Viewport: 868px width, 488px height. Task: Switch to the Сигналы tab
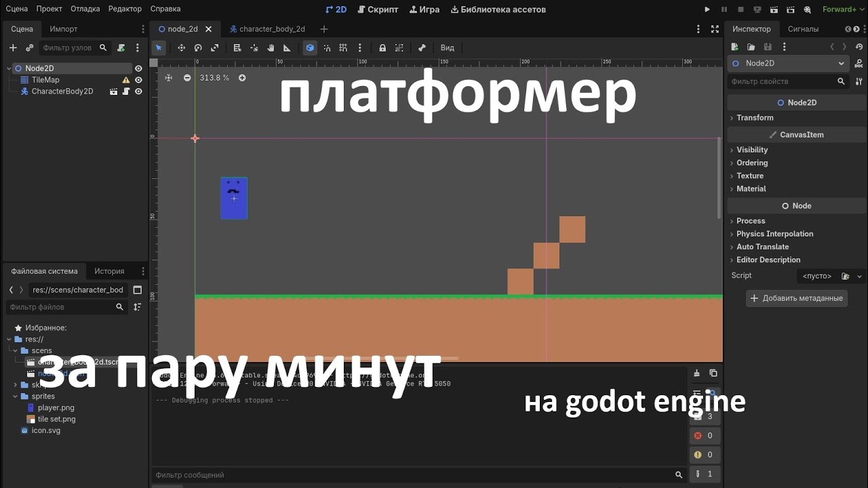[803, 29]
